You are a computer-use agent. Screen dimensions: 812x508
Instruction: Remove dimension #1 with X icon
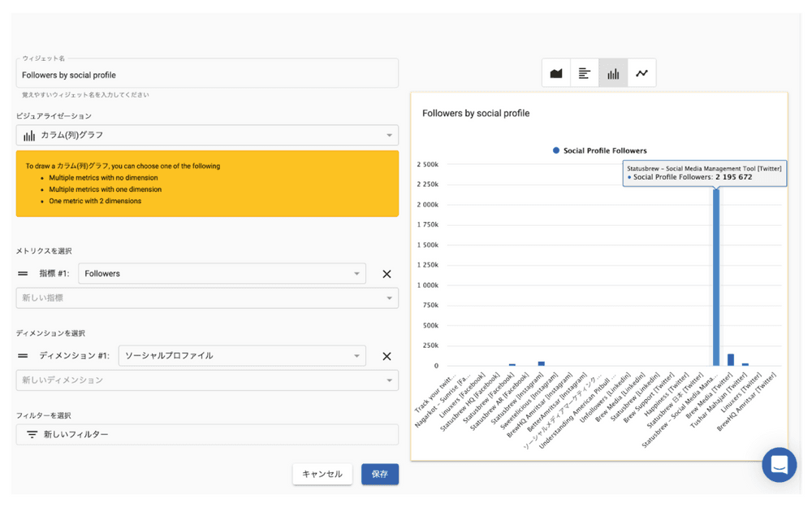coord(387,356)
